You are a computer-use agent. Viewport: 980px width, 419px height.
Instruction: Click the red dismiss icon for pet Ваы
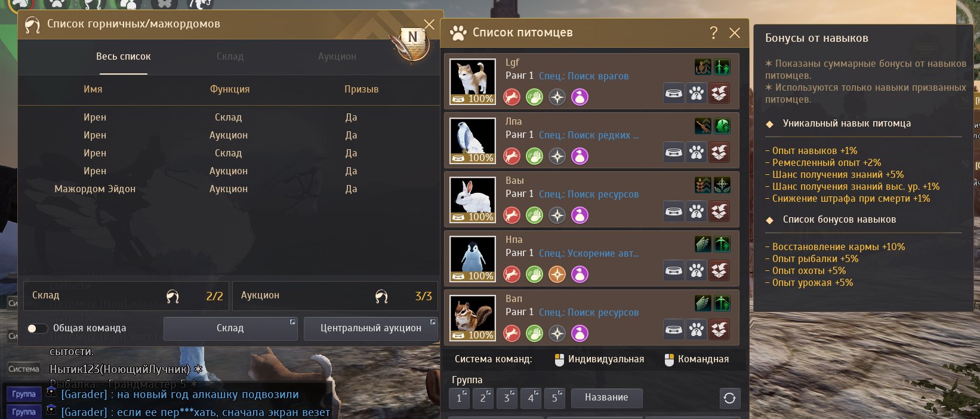719,212
